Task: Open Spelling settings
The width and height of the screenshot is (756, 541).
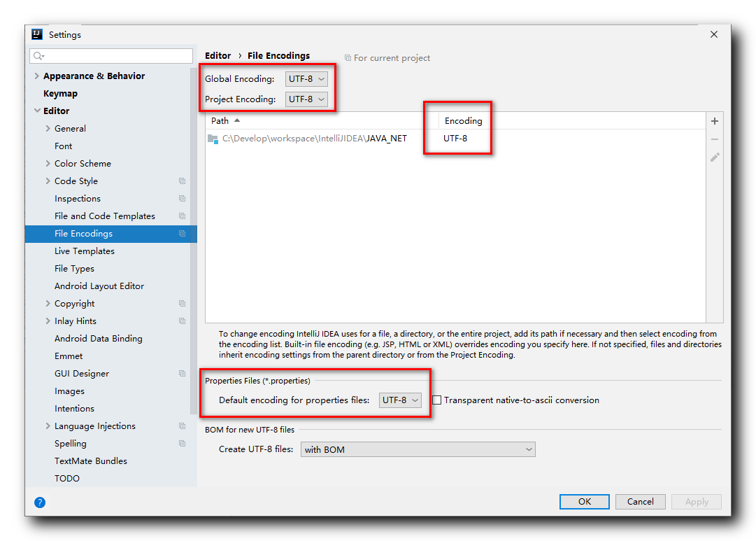Action: coord(71,444)
